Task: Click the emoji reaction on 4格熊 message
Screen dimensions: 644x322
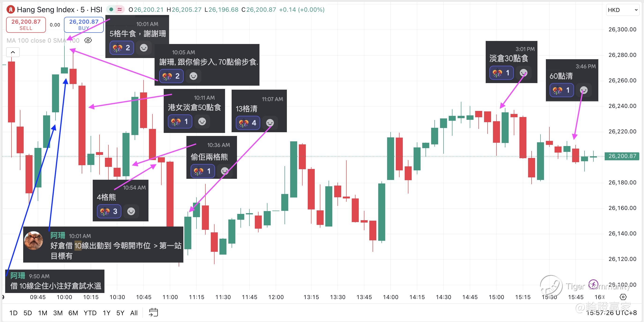Action: [x=109, y=211]
